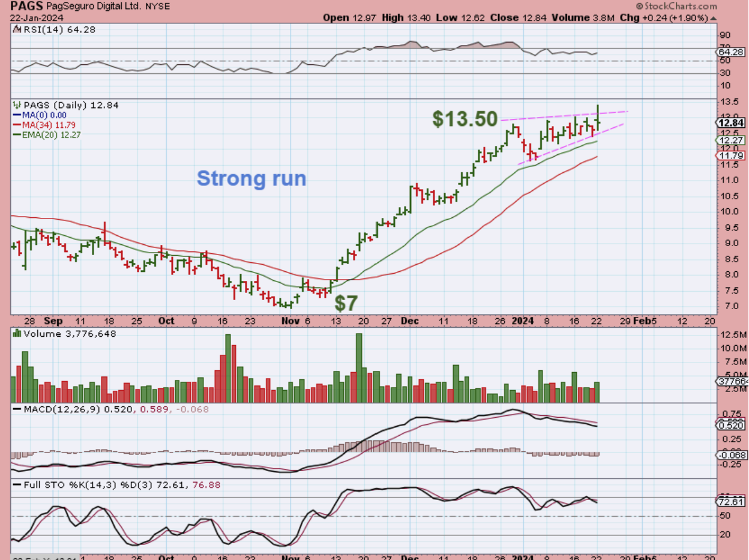
Task: Click the tall green mid-November volume bar
Action: click(x=359, y=368)
